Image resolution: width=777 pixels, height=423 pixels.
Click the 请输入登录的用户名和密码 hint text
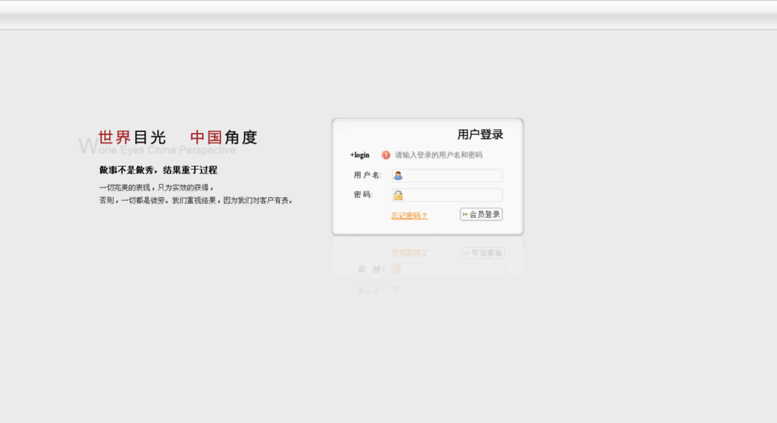click(x=439, y=155)
